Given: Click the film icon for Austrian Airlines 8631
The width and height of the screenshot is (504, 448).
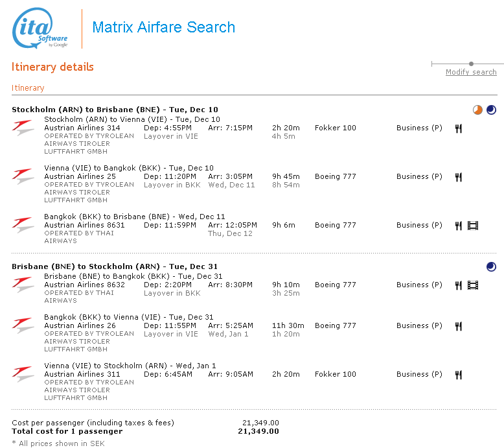Looking at the screenshot, I should pos(473,226).
